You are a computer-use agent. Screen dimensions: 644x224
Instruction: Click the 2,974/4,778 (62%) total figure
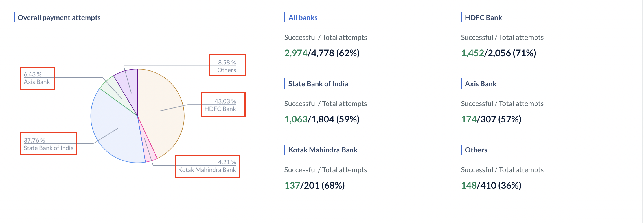[x=322, y=53]
